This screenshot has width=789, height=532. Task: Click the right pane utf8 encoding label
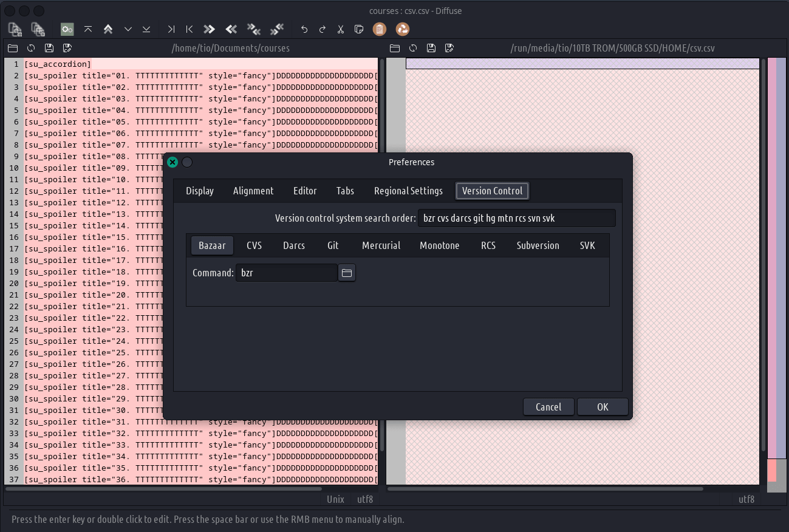[x=746, y=499]
